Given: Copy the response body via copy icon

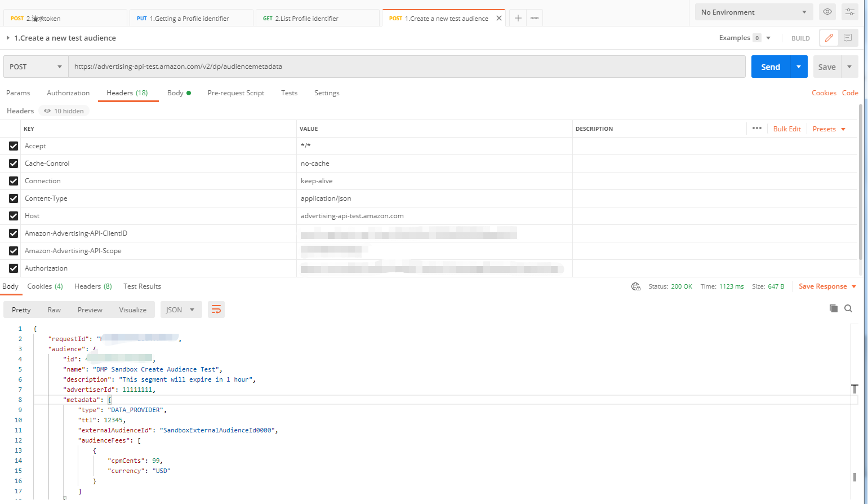Looking at the screenshot, I should pos(833,308).
